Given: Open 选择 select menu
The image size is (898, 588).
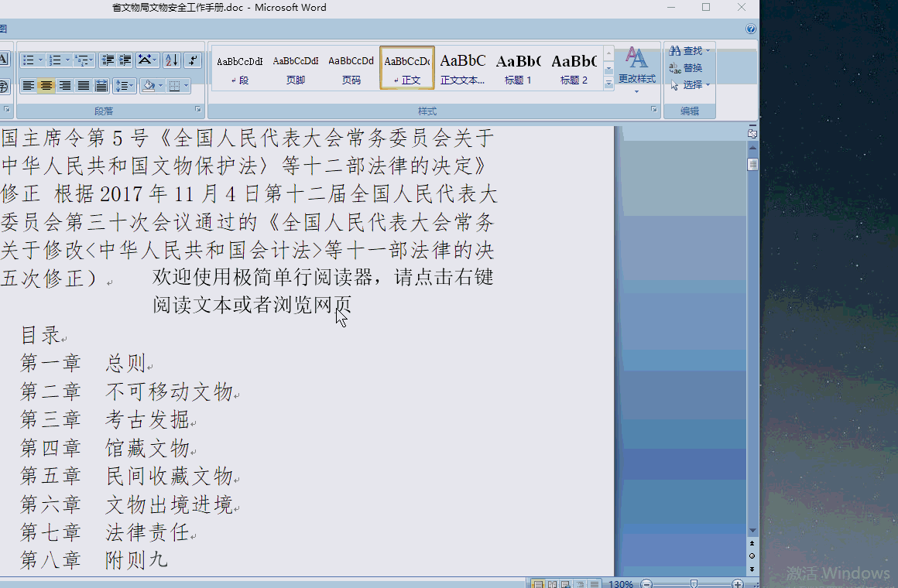Looking at the screenshot, I should coord(690,85).
